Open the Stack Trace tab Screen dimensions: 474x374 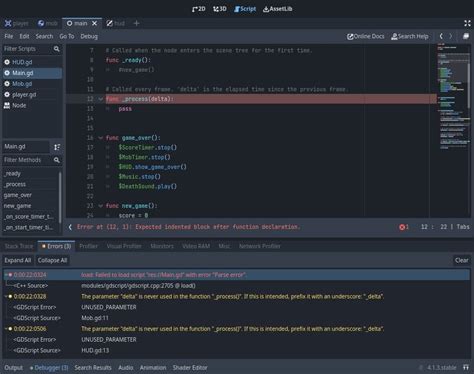click(x=19, y=246)
